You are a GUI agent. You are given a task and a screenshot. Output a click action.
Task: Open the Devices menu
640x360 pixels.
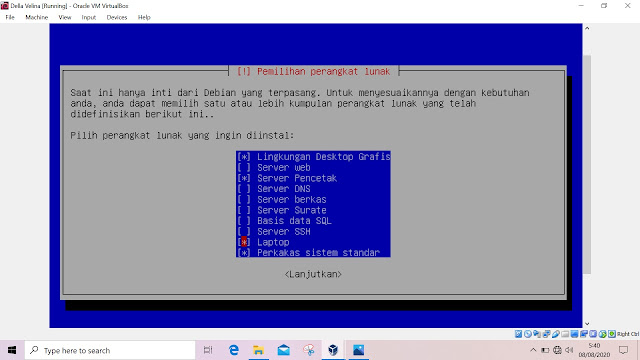117,17
